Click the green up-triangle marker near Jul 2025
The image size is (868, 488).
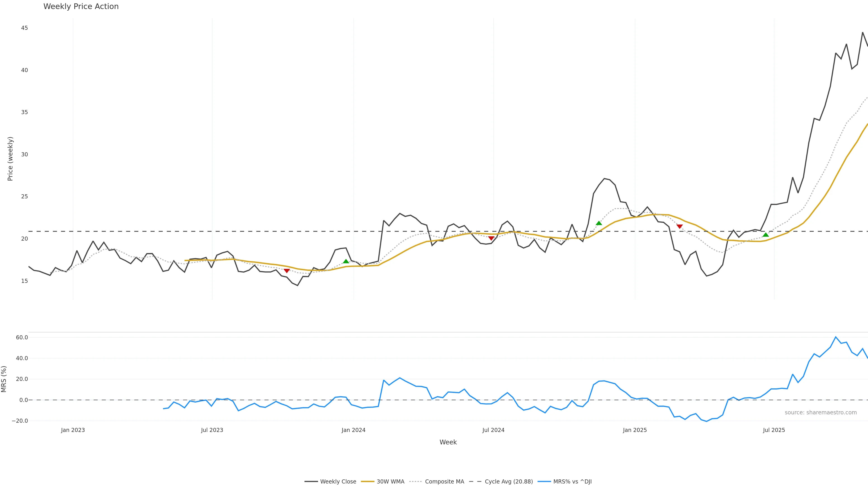(766, 235)
